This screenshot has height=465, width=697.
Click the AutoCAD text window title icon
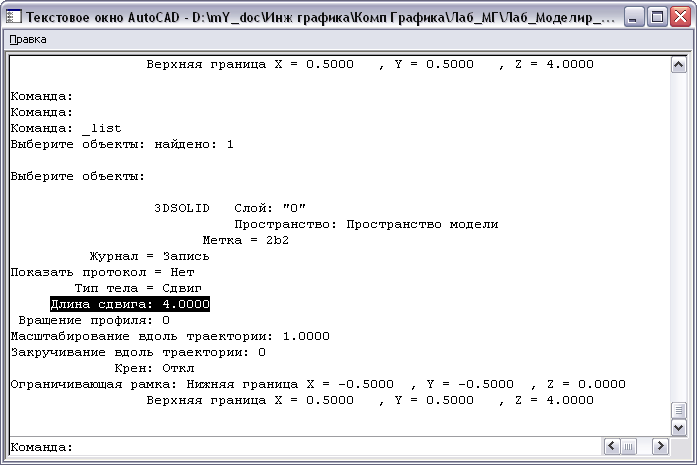tap(13, 17)
